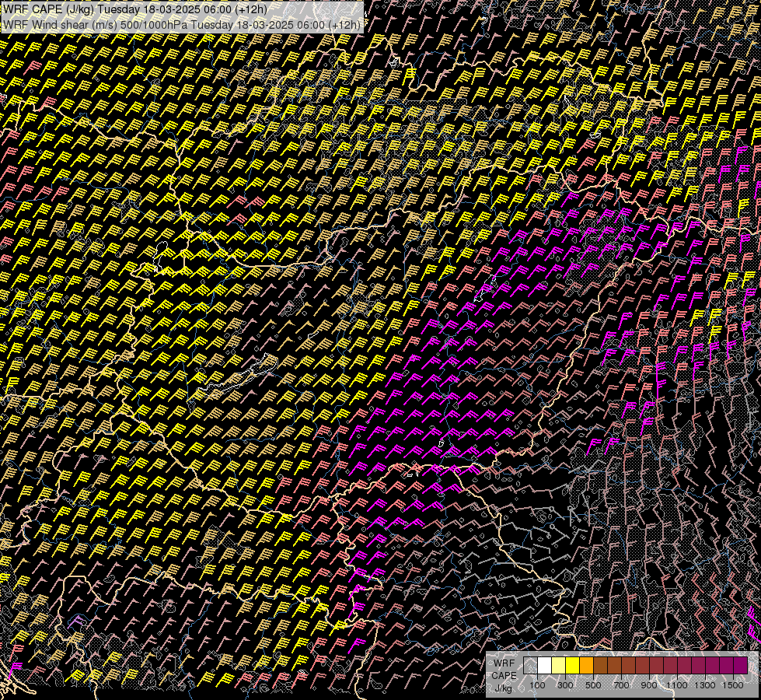Click the J/kg unit label in legend
Screen dimensions: 761x700
tap(504, 688)
